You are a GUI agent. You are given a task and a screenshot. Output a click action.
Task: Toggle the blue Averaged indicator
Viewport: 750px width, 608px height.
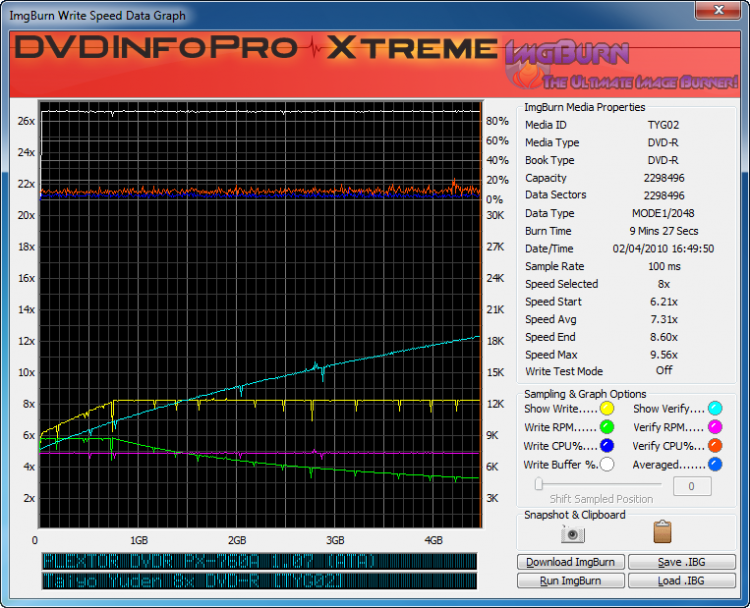tap(715, 465)
